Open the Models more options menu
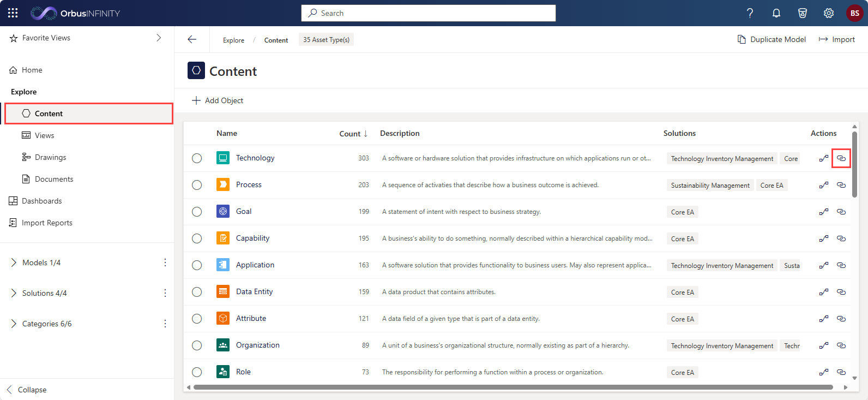The image size is (868, 400). coord(165,262)
